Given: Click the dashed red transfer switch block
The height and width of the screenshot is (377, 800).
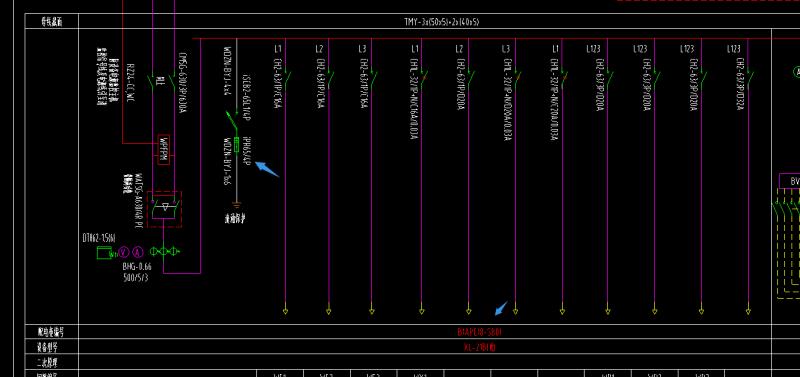Looking at the screenshot, I should coord(164,210).
